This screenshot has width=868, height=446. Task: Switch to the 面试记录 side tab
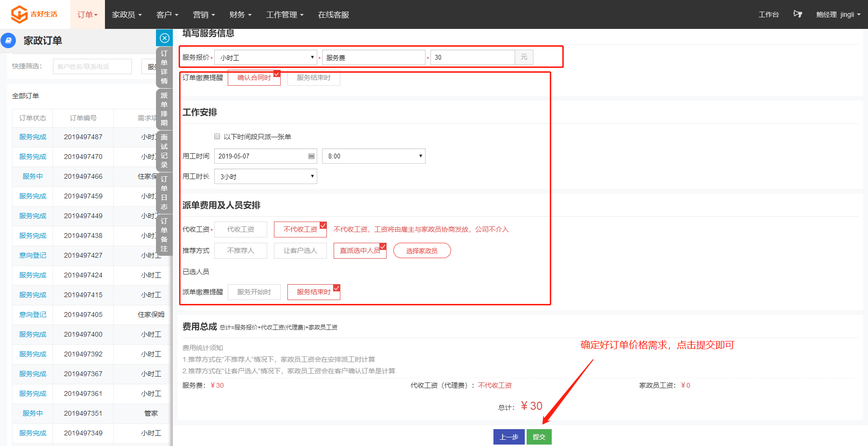click(x=164, y=151)
